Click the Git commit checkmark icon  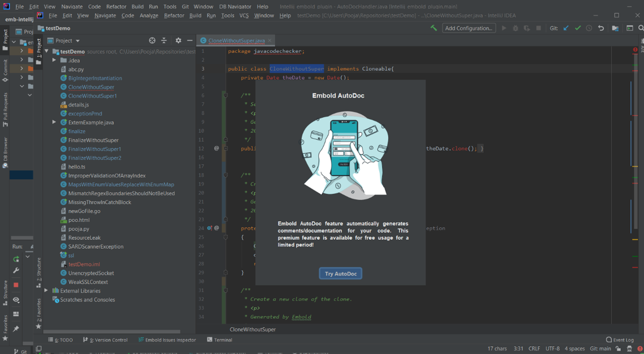click(x=578, y=28)
